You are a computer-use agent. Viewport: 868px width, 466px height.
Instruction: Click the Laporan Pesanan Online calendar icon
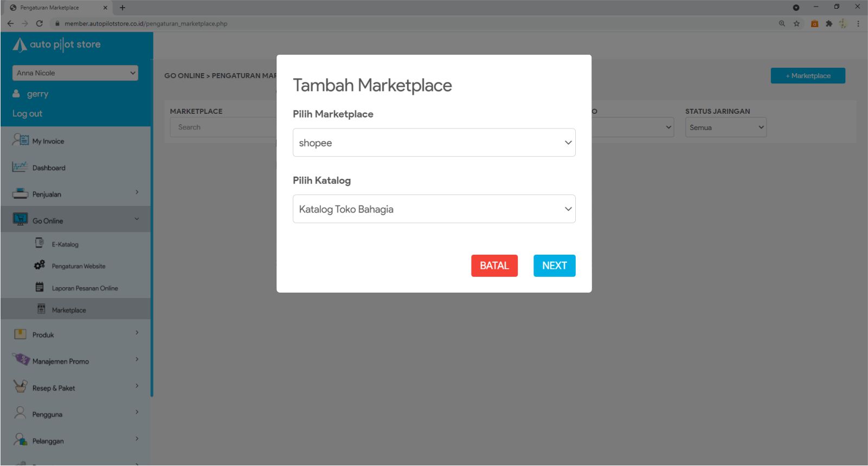tap(40, 287)
